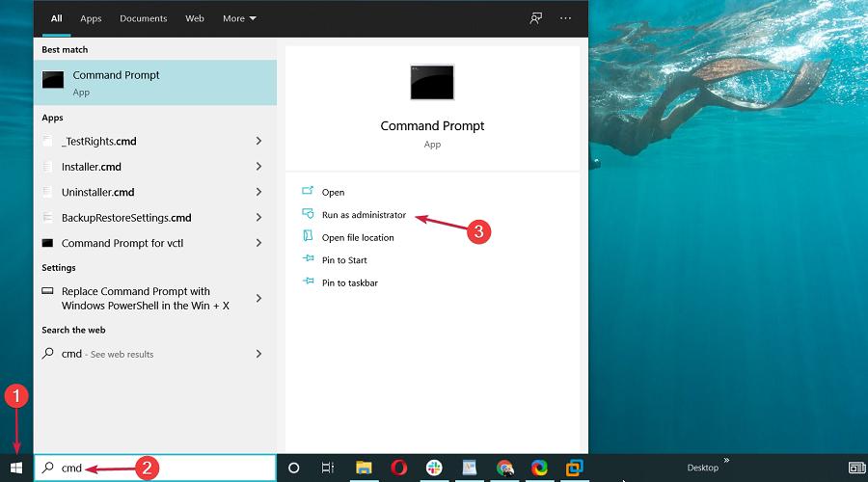Image resolution: width=868 pixels, height=482 pixels.
Task: Open Cortana from the taskbar
Action: click(294, 468)
